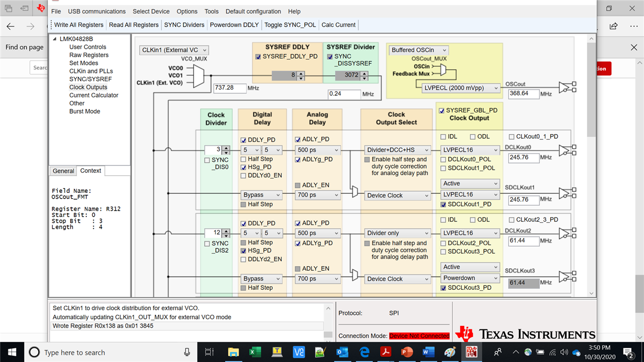
Task: Launch Excel from the taskbar
Action: click(x=255, y=352)
